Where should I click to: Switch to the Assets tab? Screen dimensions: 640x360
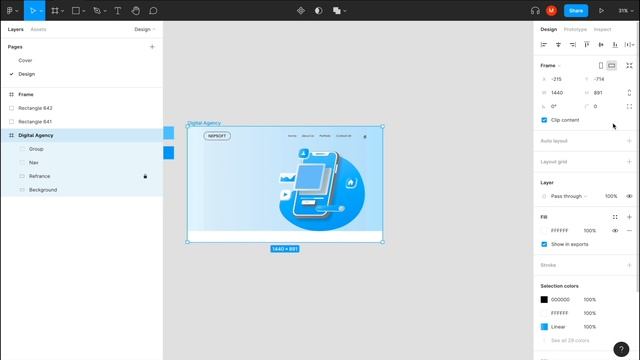[38, 29]
